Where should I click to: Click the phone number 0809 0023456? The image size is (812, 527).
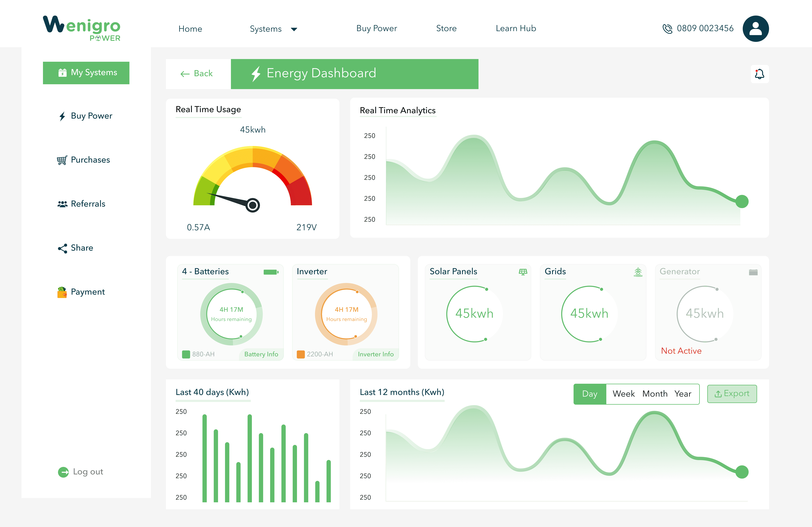[x=705, y=29]
